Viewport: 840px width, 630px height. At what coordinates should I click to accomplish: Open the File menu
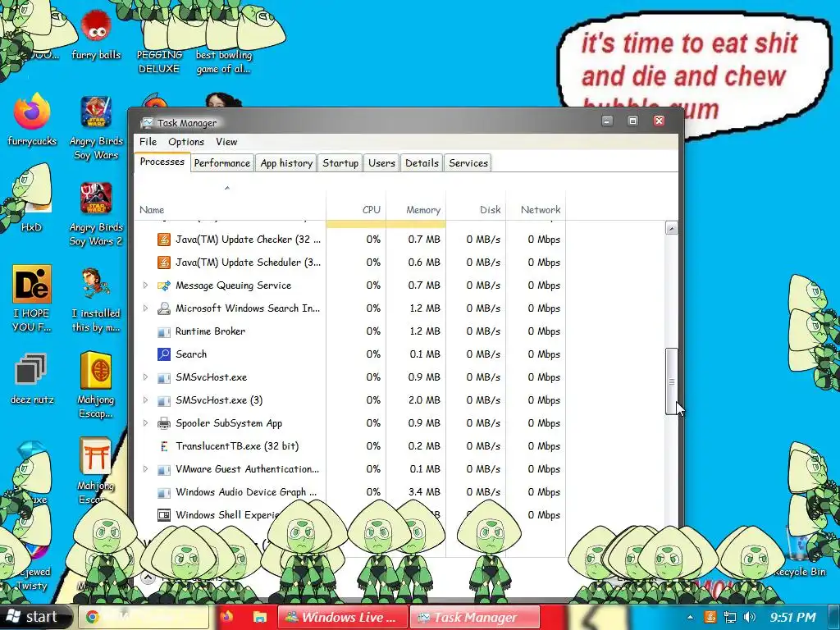148,142
